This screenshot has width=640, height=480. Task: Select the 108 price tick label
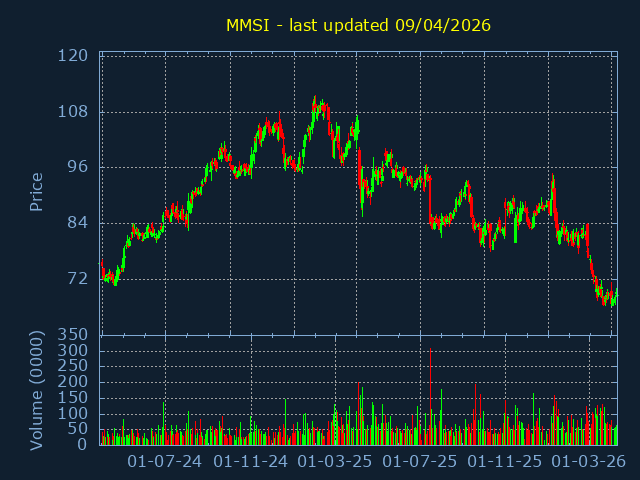coord(73,112)
